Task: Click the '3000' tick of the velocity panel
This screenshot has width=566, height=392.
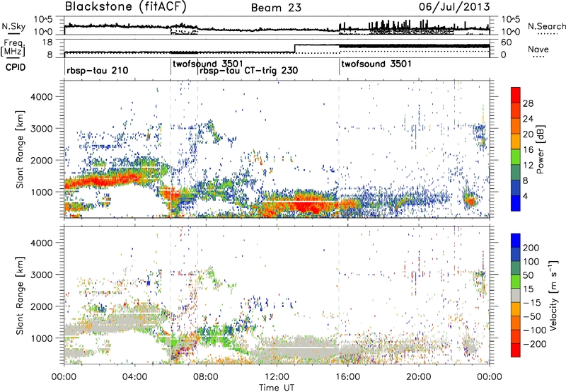Action: tap(42, 275)
